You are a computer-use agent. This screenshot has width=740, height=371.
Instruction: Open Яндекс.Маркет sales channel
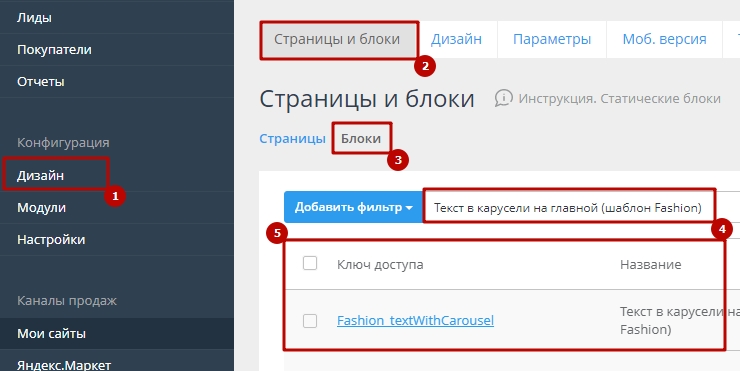(x=64, y=365)
